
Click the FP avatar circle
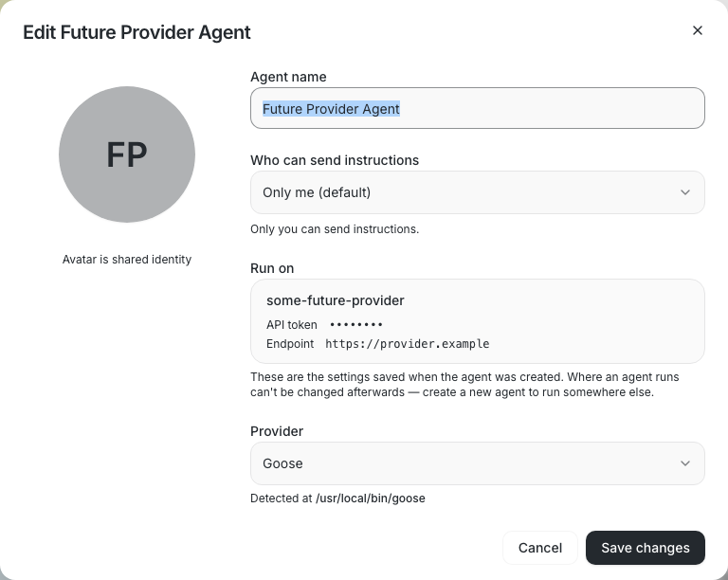point(127,154)
